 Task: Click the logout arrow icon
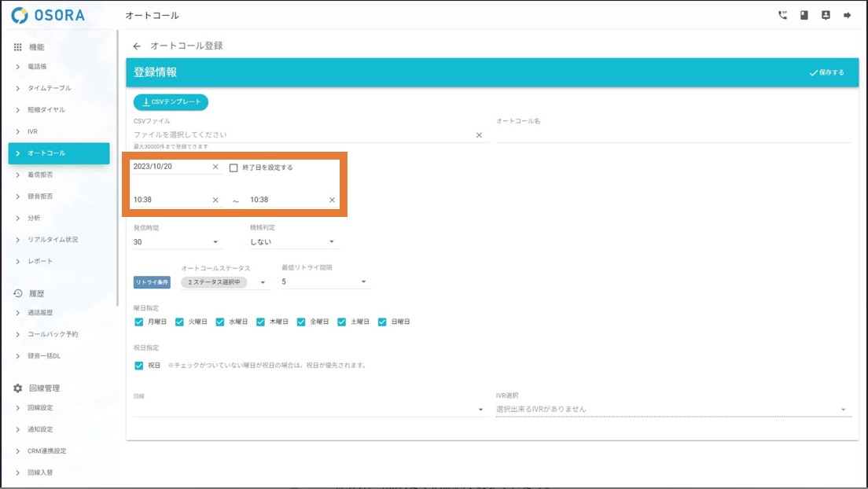coord(848,15)
